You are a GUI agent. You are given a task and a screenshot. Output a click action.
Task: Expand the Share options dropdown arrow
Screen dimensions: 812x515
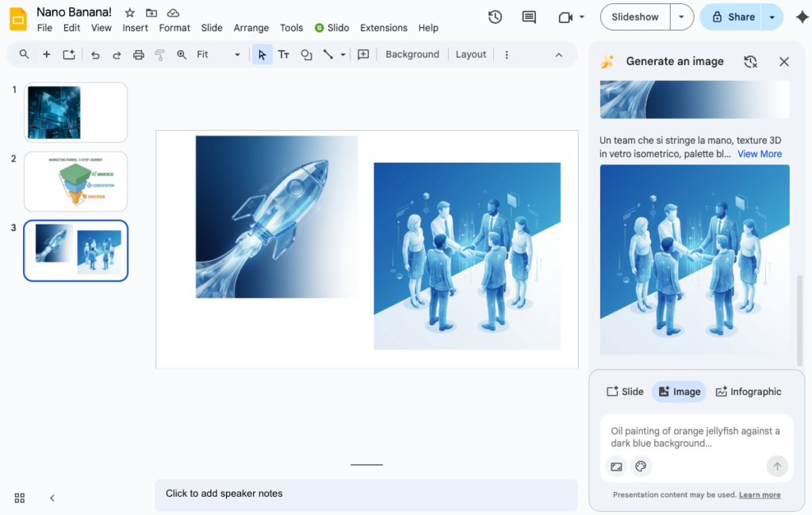tap(772, 17)
